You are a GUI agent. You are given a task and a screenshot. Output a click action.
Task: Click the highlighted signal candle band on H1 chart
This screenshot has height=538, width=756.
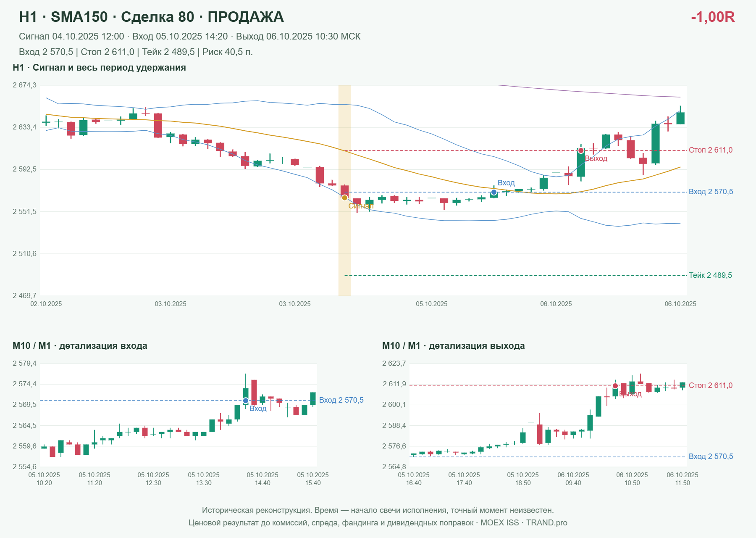tap(344, 190)
